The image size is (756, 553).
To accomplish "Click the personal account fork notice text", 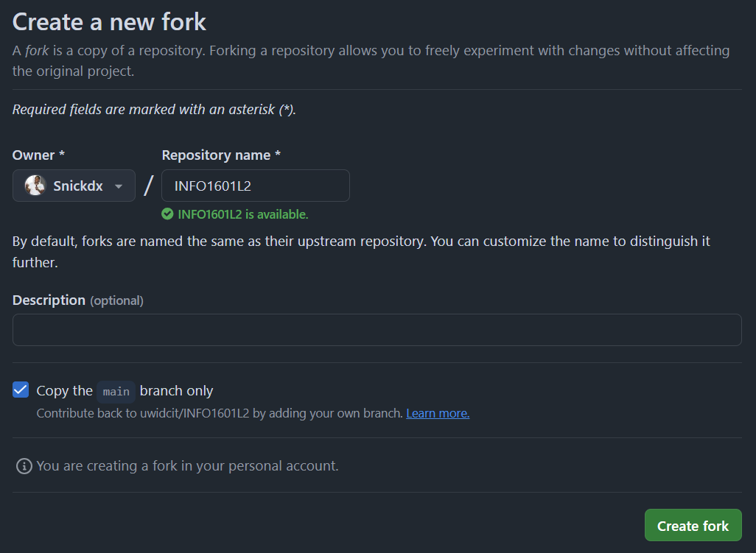I will pos(187,465).
